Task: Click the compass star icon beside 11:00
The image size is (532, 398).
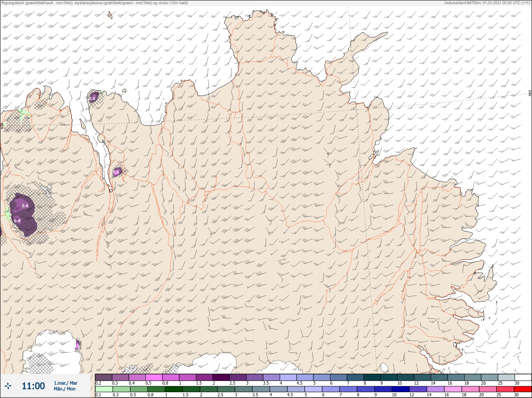Action: [8, 386]
